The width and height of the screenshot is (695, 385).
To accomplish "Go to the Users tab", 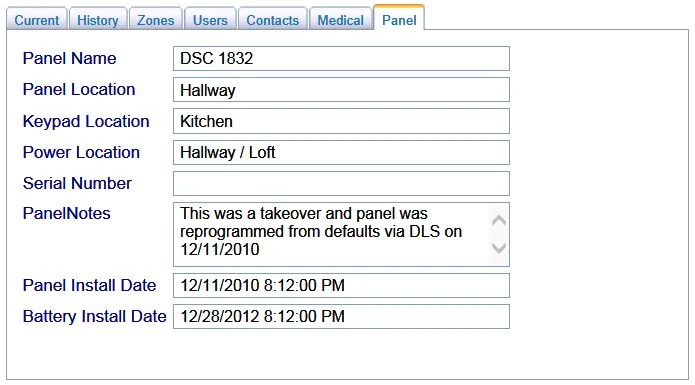I will (210, 20).
